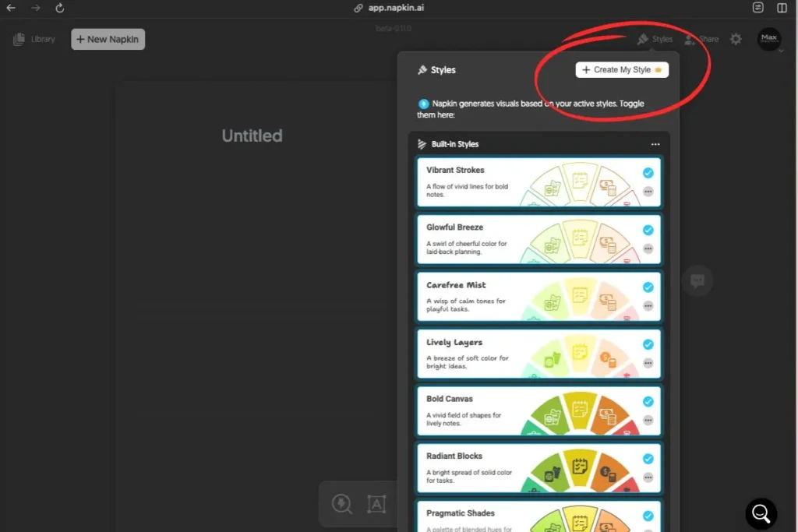This screenshot has height=532, width=798.
Task: Open Bold Canvas more options dots
Action: pyautogui.click(x=648, y=420)
